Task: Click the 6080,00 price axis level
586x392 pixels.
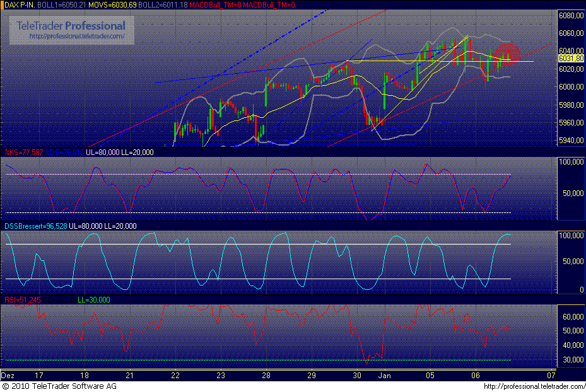Action: pyautogui.click(x=571, y=16)
